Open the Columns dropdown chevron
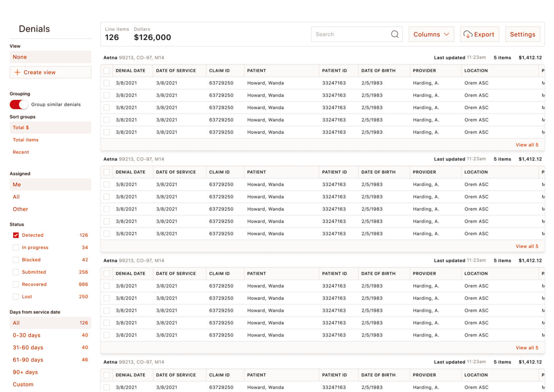 446,34
